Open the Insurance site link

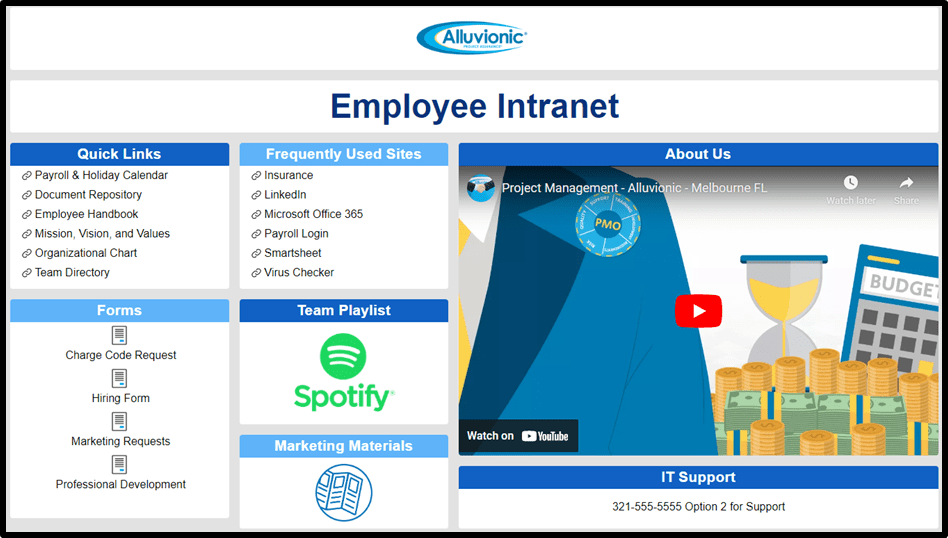pyautogui.click(x=288, y=175)
